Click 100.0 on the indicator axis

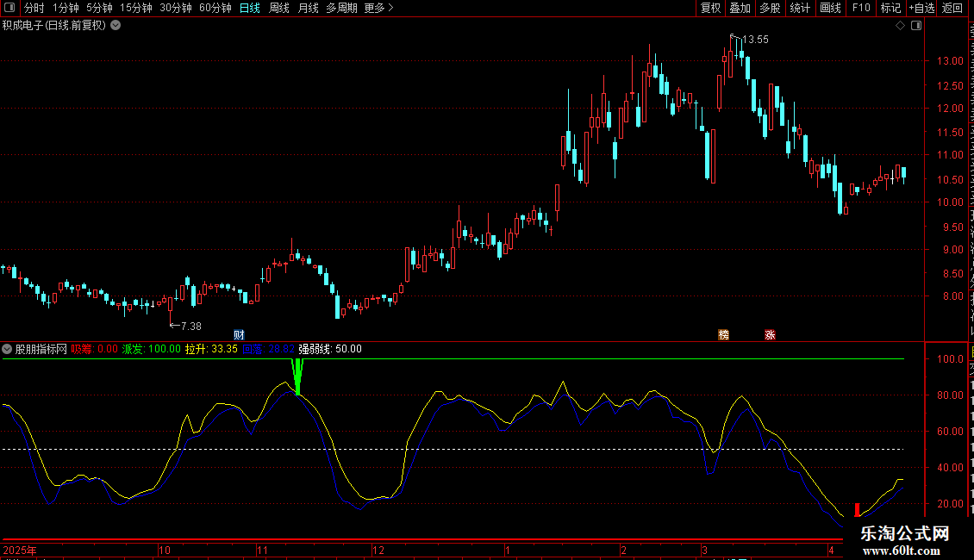point(950,359)
